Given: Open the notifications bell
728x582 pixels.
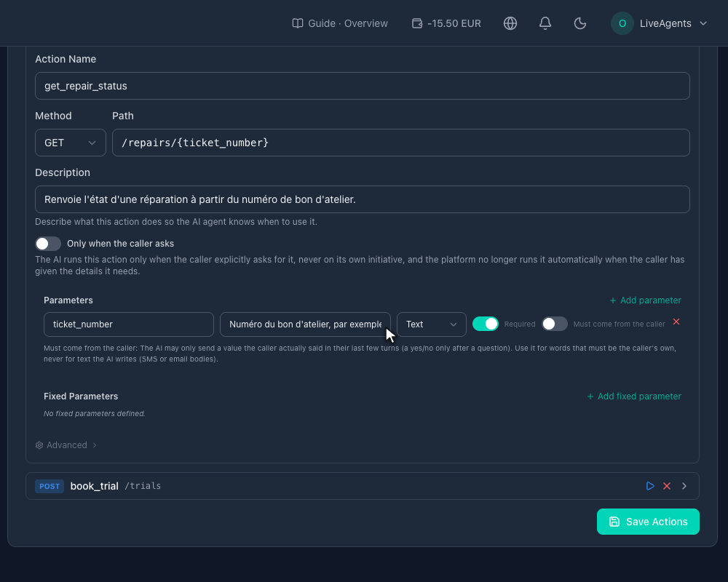Looking at the screenshot, I should click(545, 23).
